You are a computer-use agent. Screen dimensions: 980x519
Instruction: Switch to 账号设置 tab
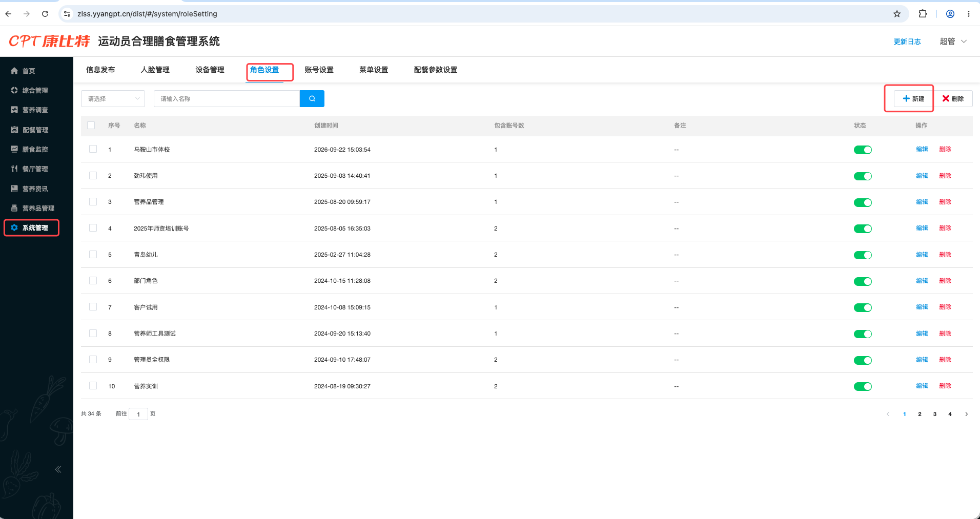[319, 70]
